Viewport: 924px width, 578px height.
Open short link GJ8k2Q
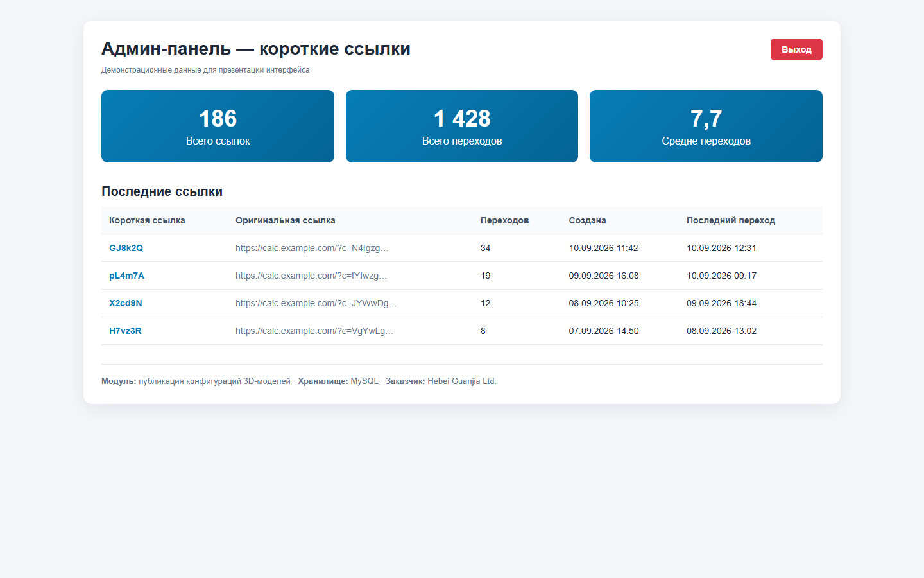click(x=126, y=248)
